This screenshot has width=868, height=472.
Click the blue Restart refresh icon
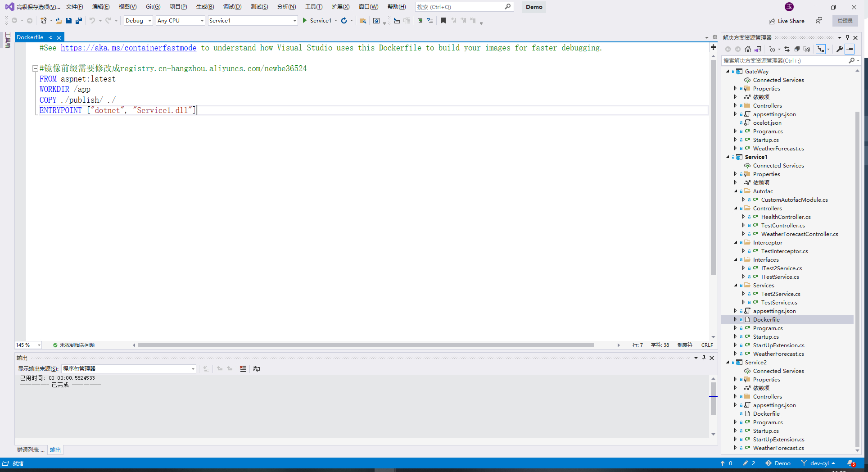pyautogui.click(x=344, y=21)
